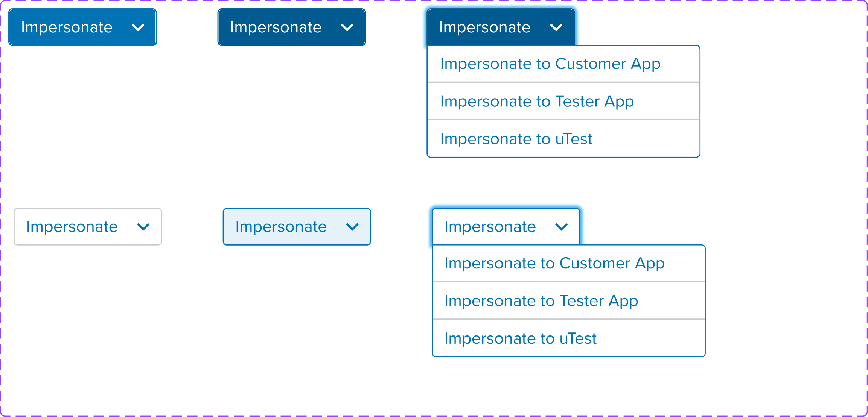The height and width of the screenshot is (417, 868).
Task: Collapse the expanded white Impersonate dropdown
Action: pos(506,227)
